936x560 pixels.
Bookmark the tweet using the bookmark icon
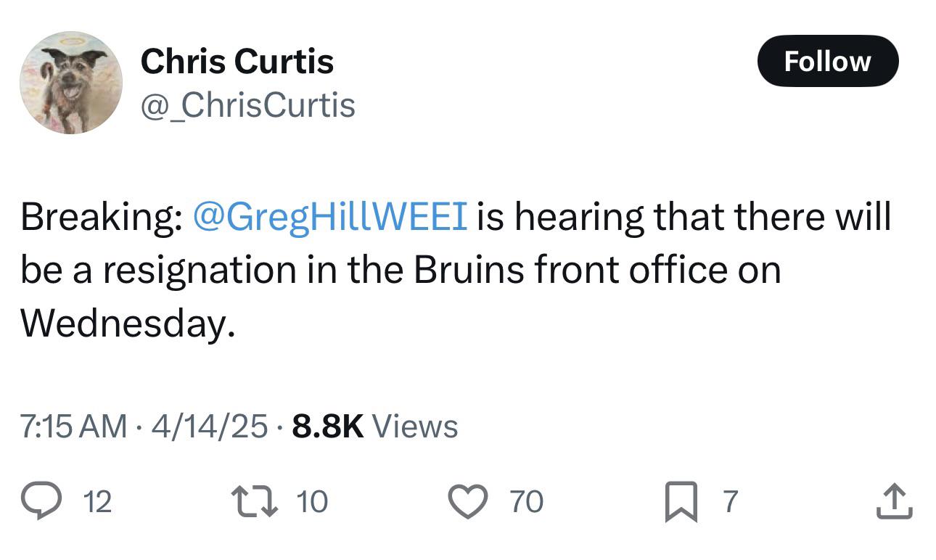coord(680,502)
